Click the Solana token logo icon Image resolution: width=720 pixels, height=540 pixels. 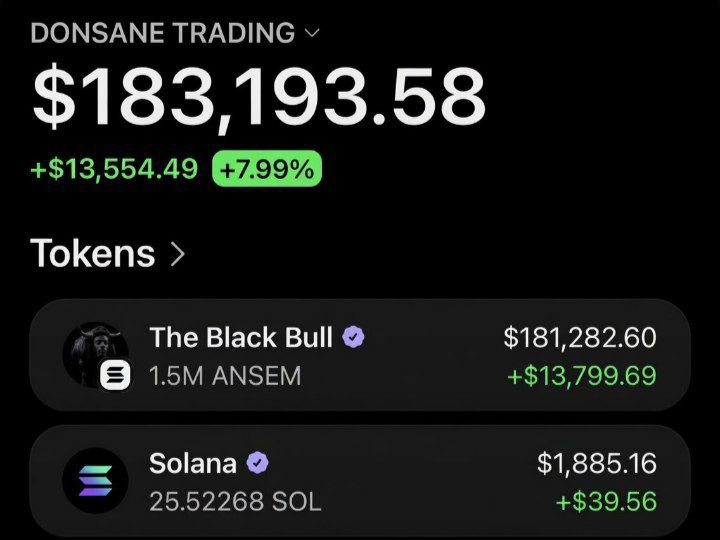[96, 481]
